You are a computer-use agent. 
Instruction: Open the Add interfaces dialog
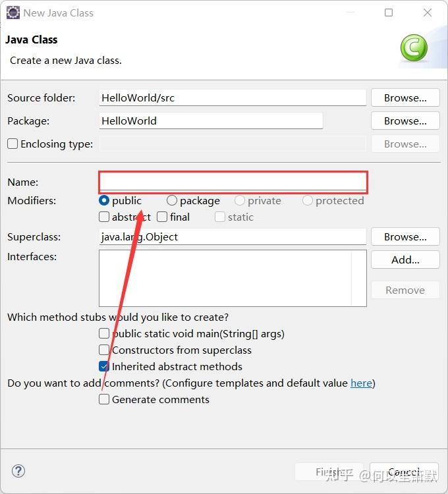(405, 260)
